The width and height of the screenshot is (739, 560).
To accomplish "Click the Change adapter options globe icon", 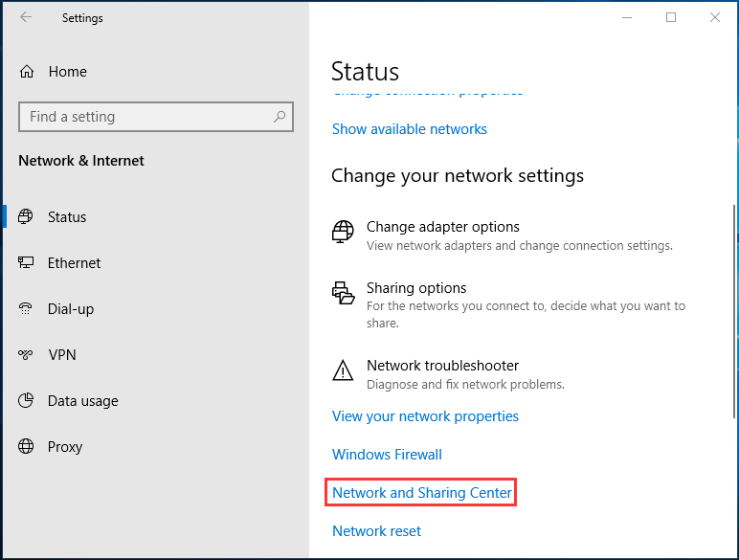I will (343, 232).
